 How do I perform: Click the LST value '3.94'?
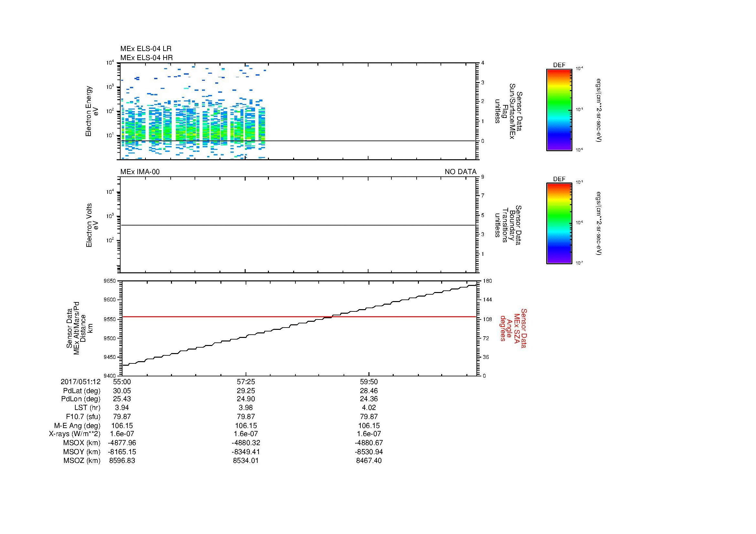tap(122, 408)
